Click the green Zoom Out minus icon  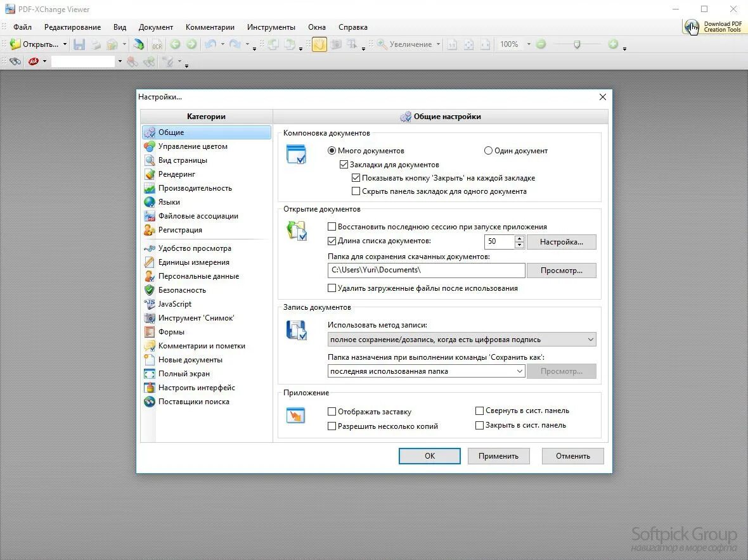pos(541,44)
